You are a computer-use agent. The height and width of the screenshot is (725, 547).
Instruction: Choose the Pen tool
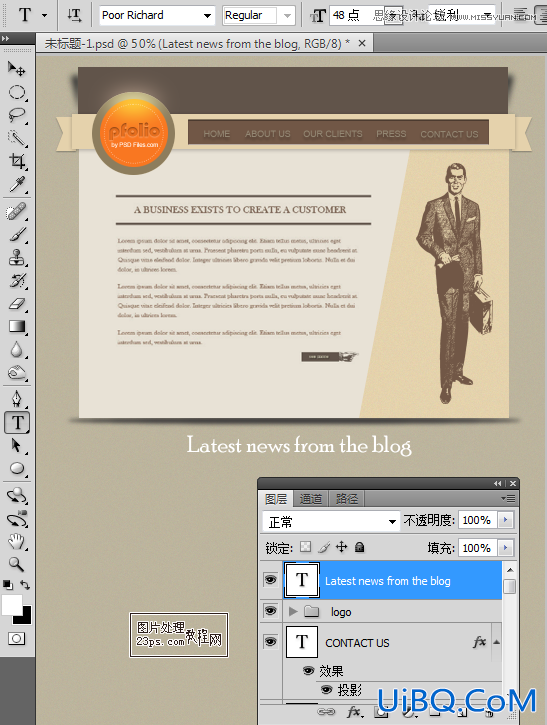[17, 399]
